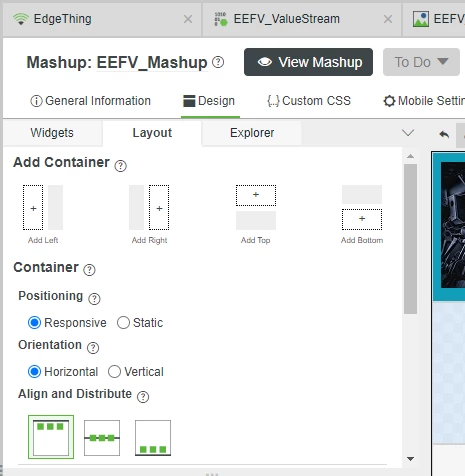Close the EEFV_ValueStream tab
Image resolution: width=465 pixels, height=476 pixels.
[x=388, y=19]
